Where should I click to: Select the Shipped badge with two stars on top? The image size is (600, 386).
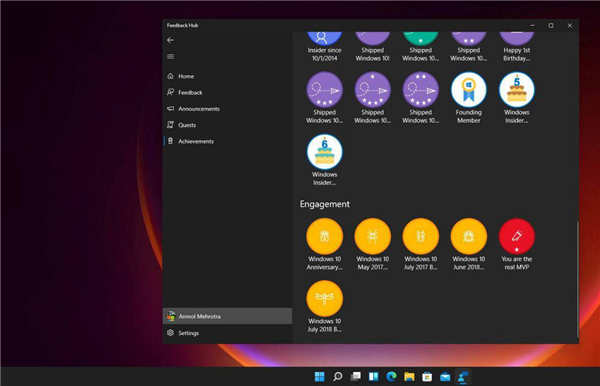tap(421, 98)
